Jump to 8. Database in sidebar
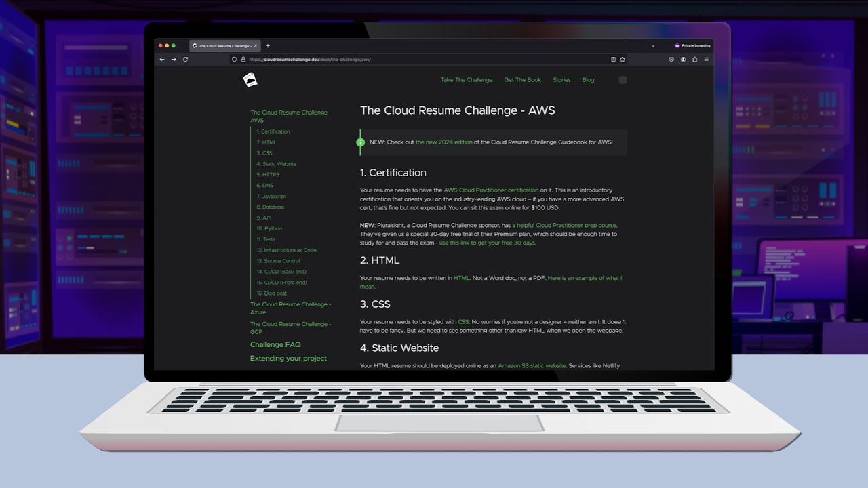The height and width of the screenshot is (488, 868). pos(271,207)
